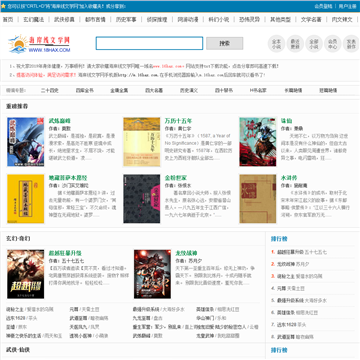The height and width of the screenshot is (360, 360).
Task: Open the green 诛仙 title link
Action: 286,121
